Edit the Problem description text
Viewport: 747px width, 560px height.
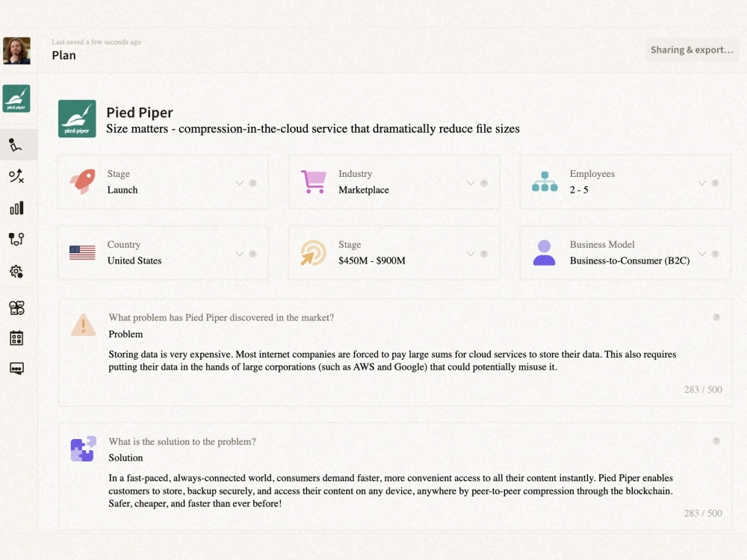[392, 361]
